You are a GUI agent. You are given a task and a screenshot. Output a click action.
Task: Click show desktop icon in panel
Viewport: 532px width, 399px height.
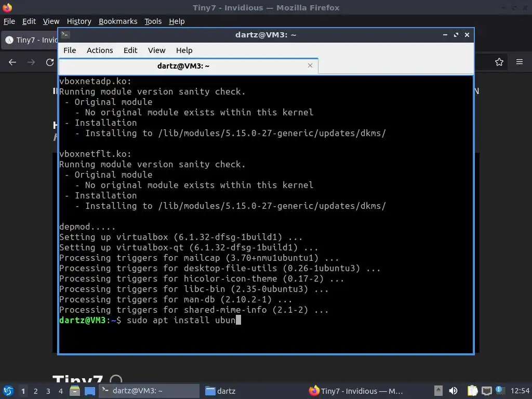coord(90,391)
